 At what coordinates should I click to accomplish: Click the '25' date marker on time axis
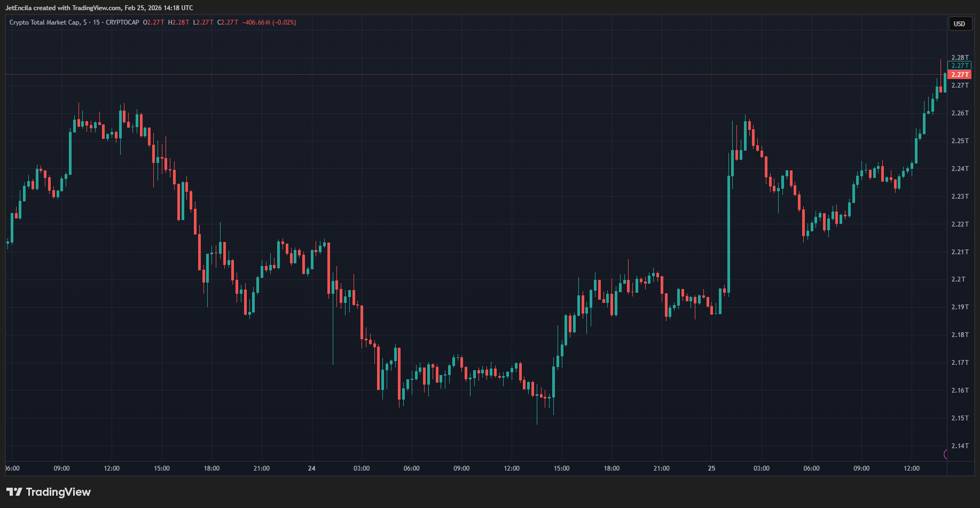tap(711, 468)
